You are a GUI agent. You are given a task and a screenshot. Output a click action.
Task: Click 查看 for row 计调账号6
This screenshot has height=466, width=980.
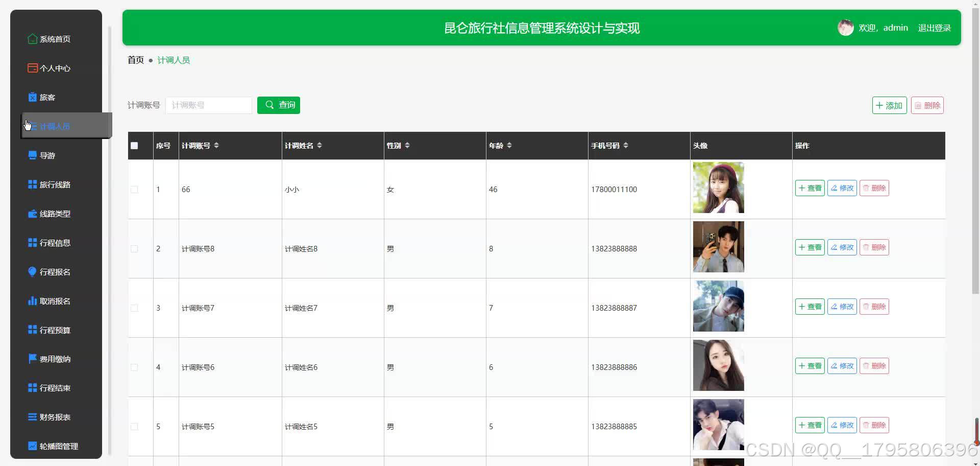(x=810, y=366)
